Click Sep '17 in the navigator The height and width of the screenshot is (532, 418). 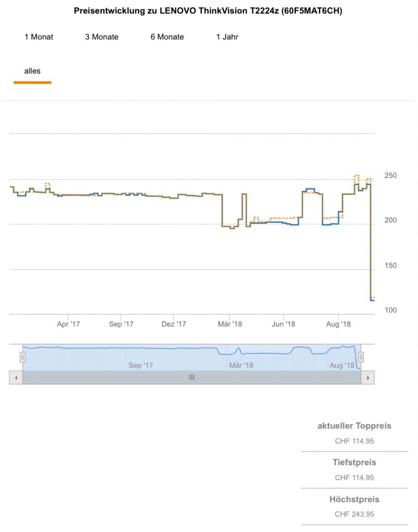coord(141,365)
